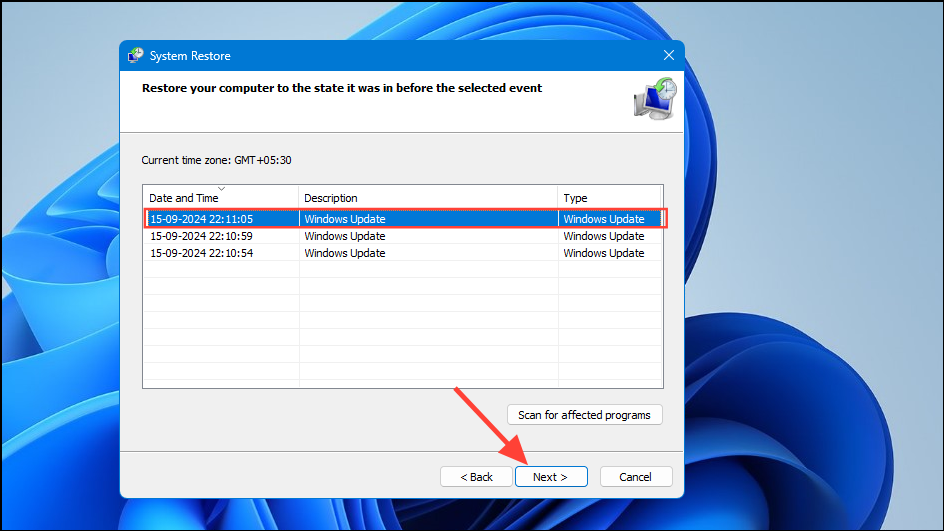Click the computer with clock restore icon

click(x=655, y=99)
